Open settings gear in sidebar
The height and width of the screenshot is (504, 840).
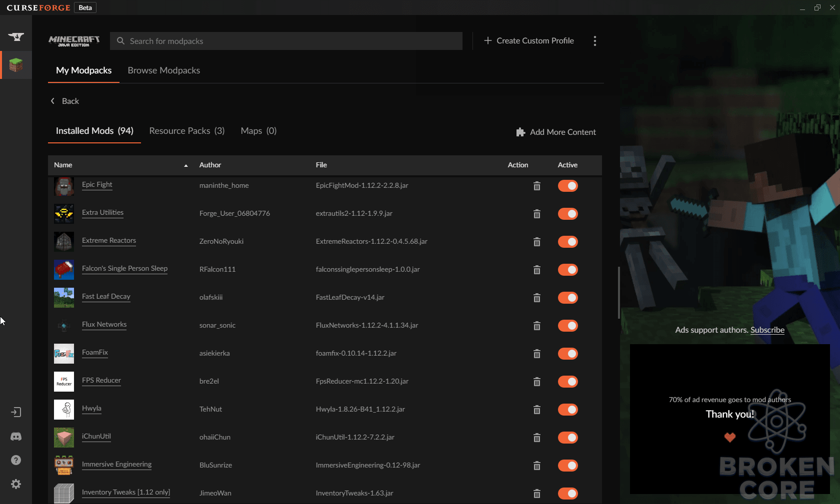tap(16, 484)
